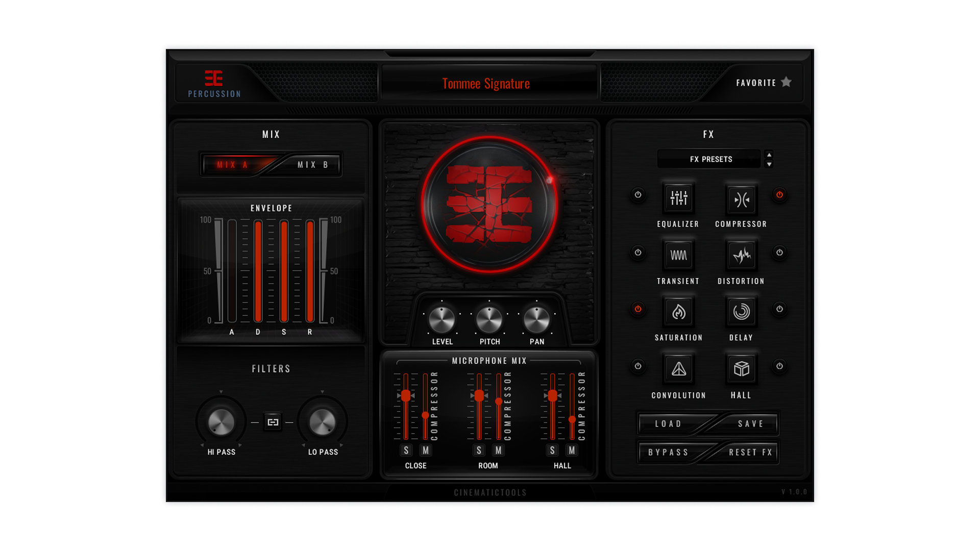Select the Distortion effect icon
Screen dimensions: 980x551
pyautogui.click(x=741, y=255)
